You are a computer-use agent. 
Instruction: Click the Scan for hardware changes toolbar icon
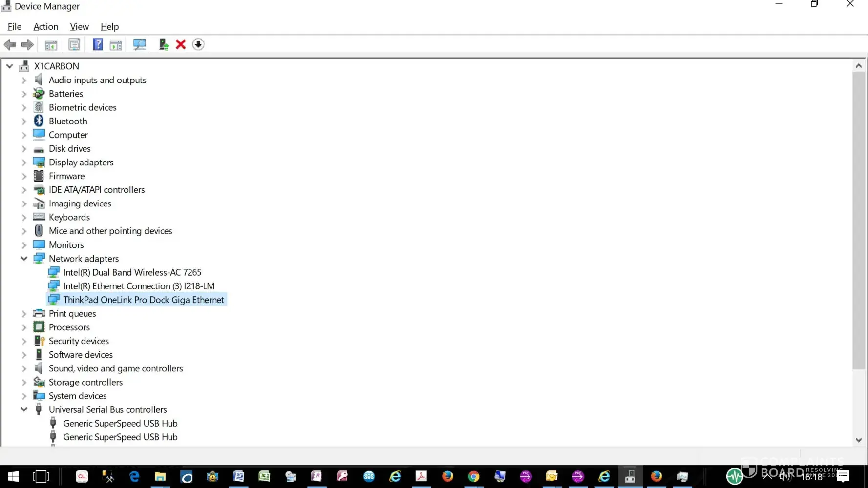(139, 44)
